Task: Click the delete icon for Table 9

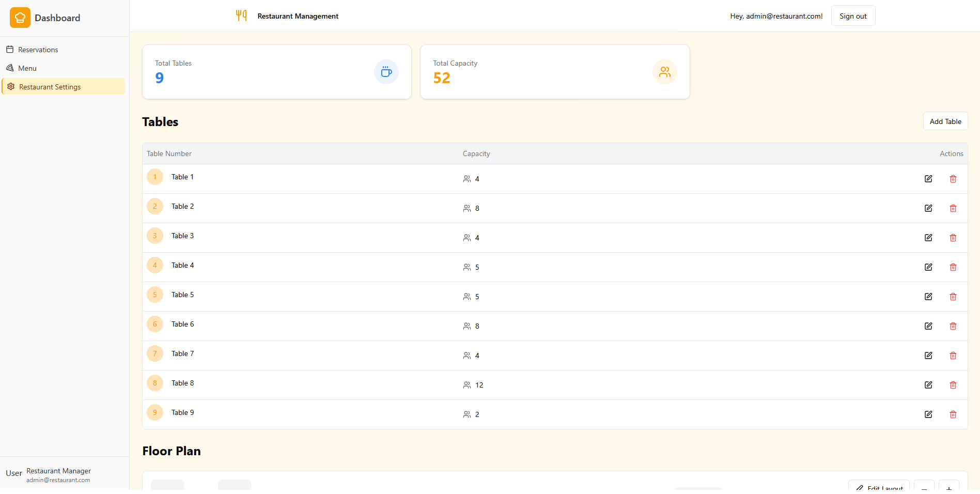Action: pyautogui.click(x=953, y=414)
